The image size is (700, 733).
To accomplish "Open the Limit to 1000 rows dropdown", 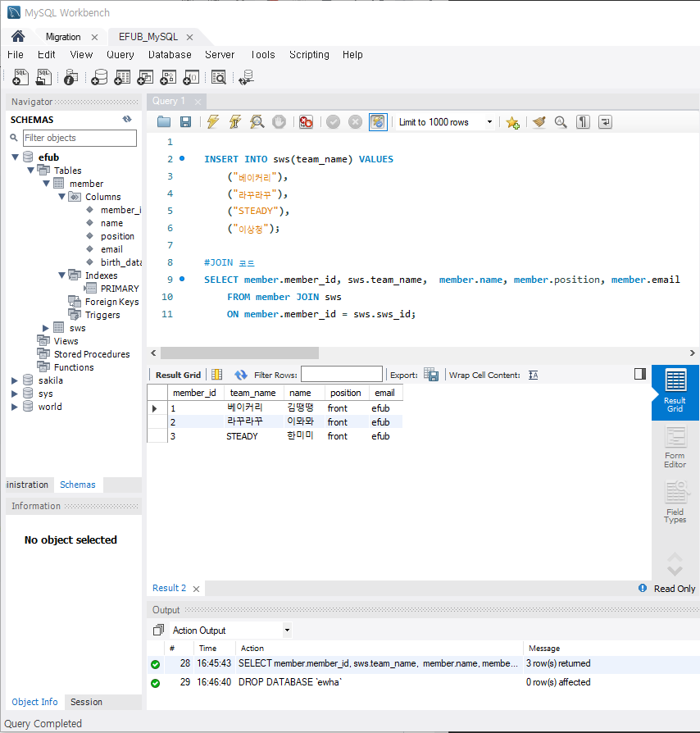I will pyautogui.click(x=489, y=122).
